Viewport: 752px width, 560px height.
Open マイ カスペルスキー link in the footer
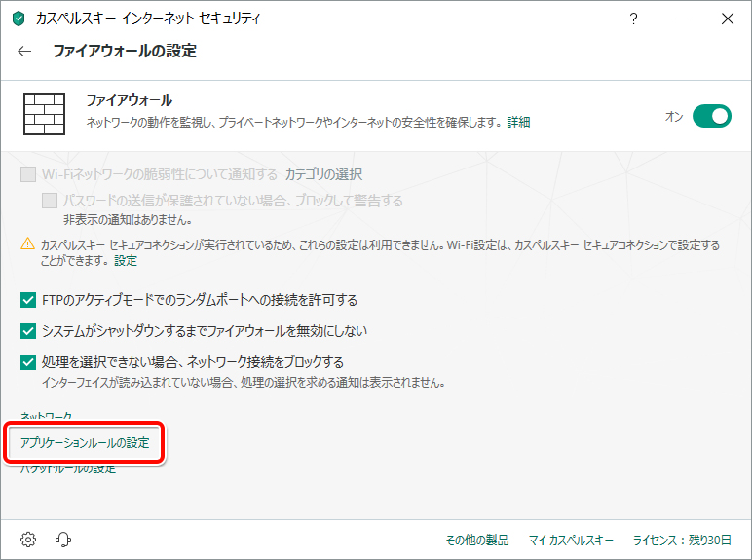point(571,541)
